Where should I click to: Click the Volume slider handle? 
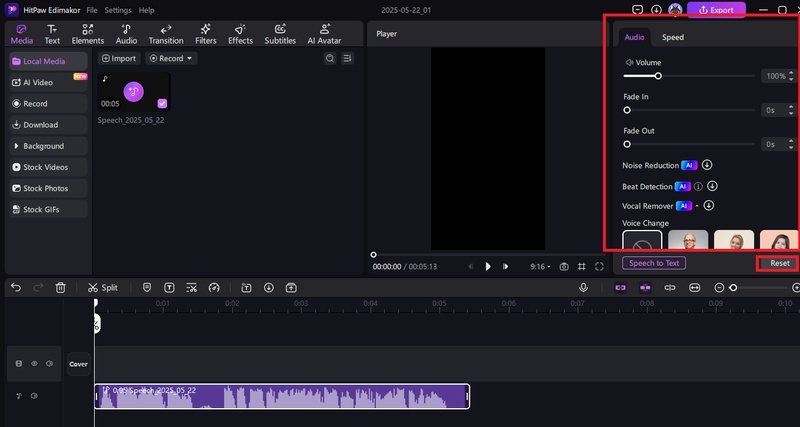pos(658,76)
